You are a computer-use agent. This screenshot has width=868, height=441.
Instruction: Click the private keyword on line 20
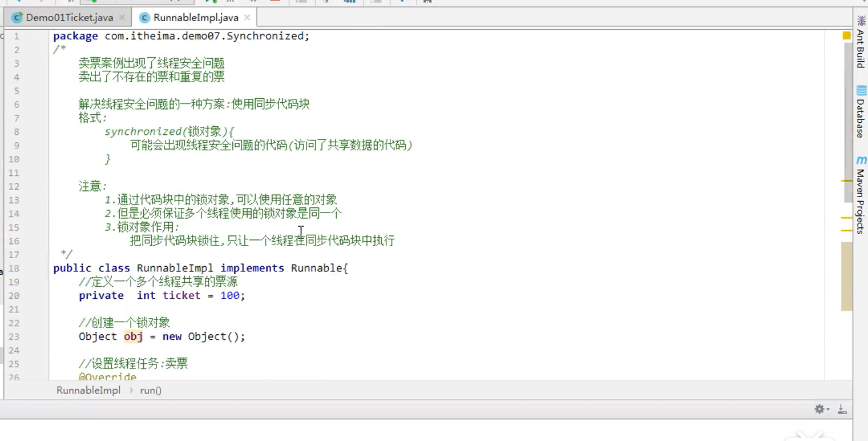pos(101,295)
